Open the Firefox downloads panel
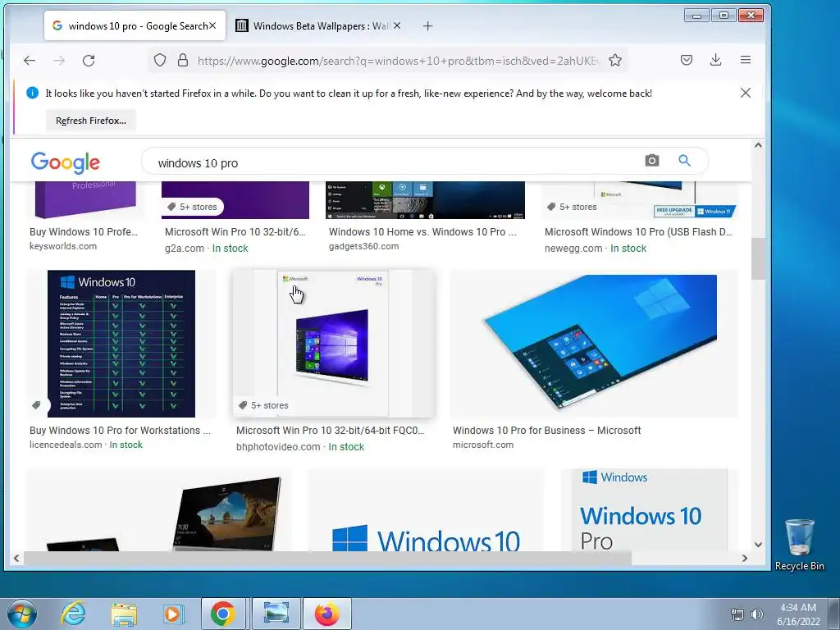The width and height of the screenshot is (840, 630). click(x=715, y=60)
